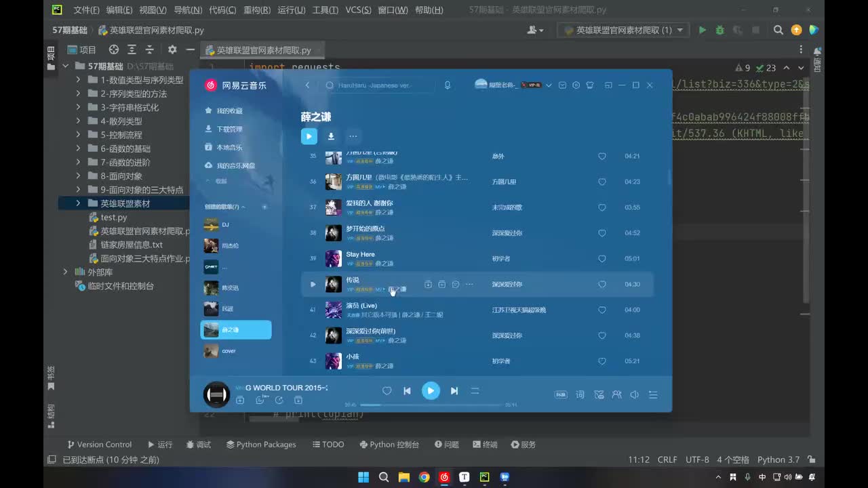Viewport: 868px width, 488px height.
Task: Switch NetEase Music to mini mode
Action: [x=608, y=85]
